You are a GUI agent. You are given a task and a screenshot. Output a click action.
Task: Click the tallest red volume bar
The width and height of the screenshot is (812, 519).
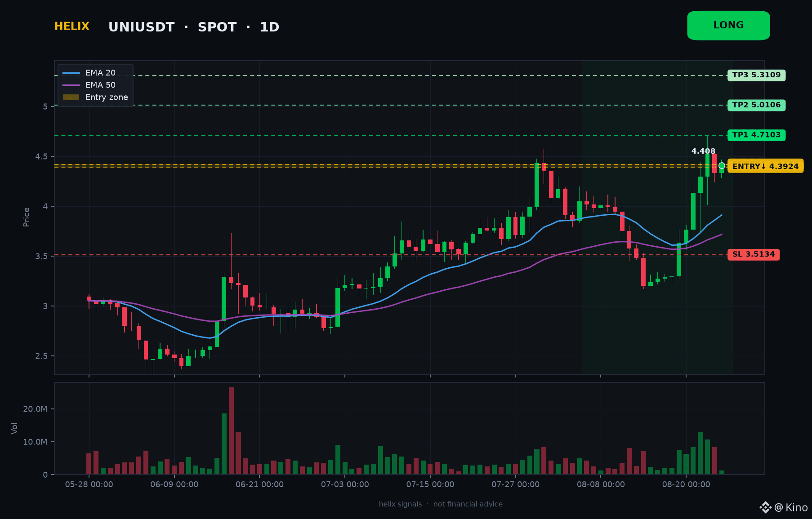231,430
